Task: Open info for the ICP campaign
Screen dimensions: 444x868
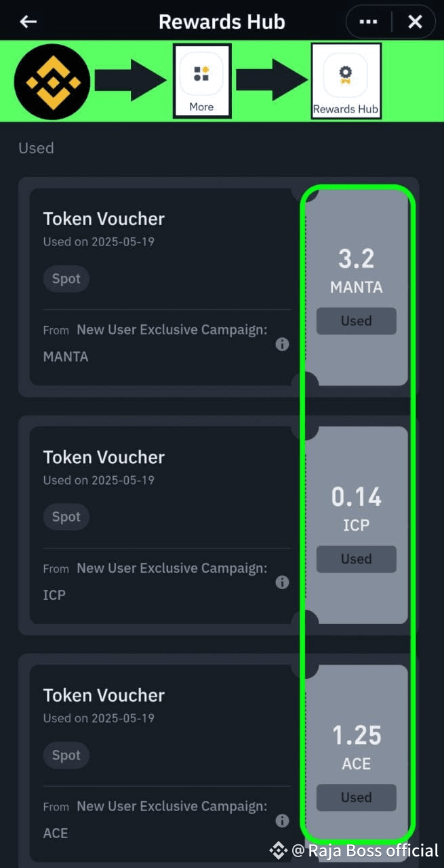Action: click(x=282, y=582)
